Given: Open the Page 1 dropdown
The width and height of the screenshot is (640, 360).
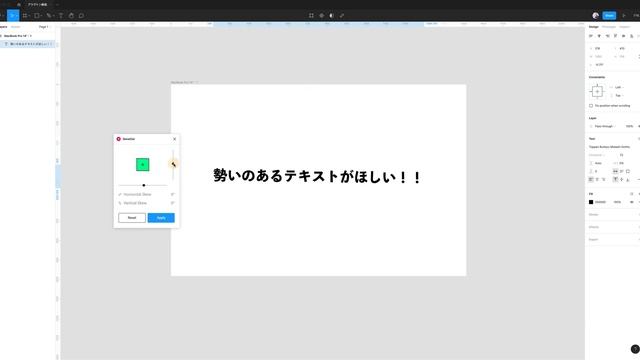Looking at the screenshot, I should (44, 27).
